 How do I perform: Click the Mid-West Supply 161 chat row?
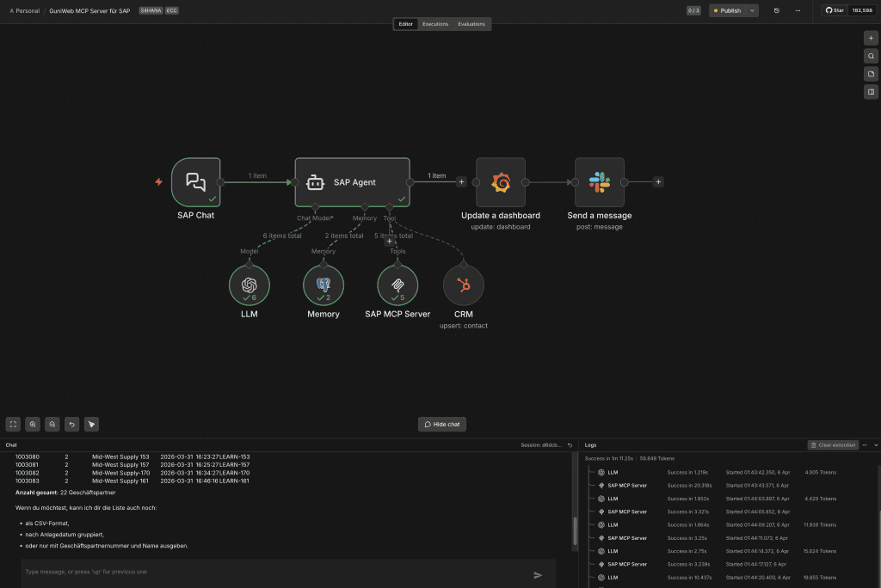pyautogui.click(x=132, y=481)
